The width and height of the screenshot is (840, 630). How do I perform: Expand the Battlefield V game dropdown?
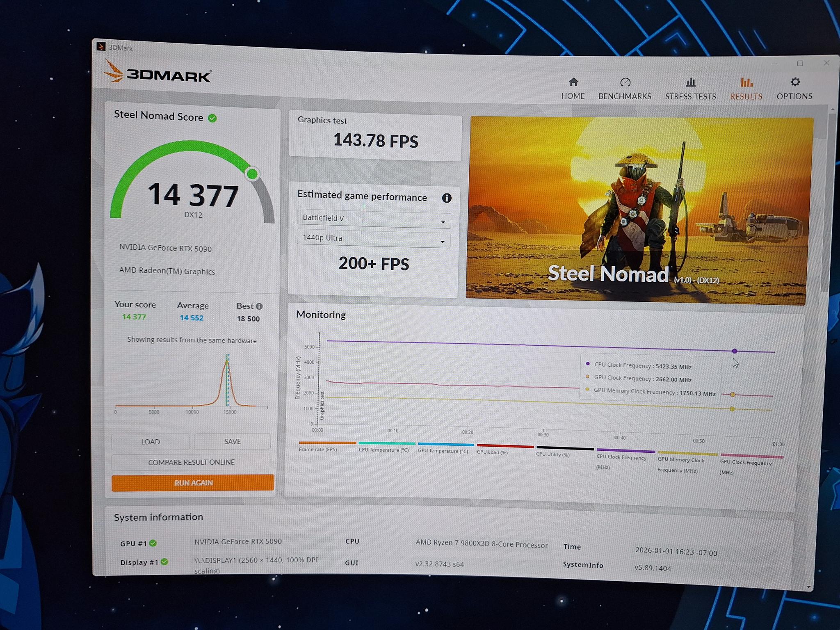click(374, 219)
